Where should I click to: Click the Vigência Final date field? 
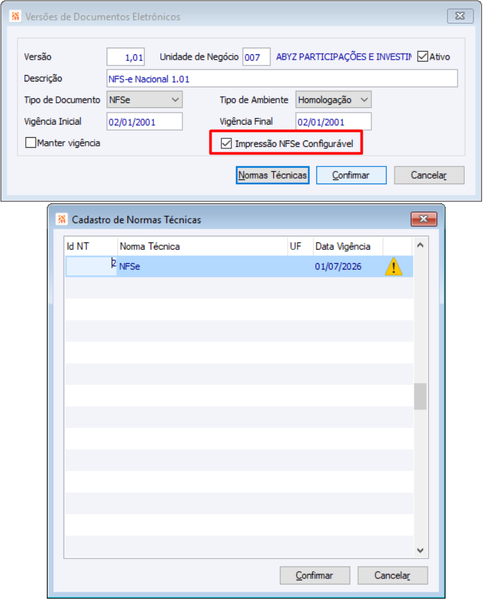coord(333,122)
